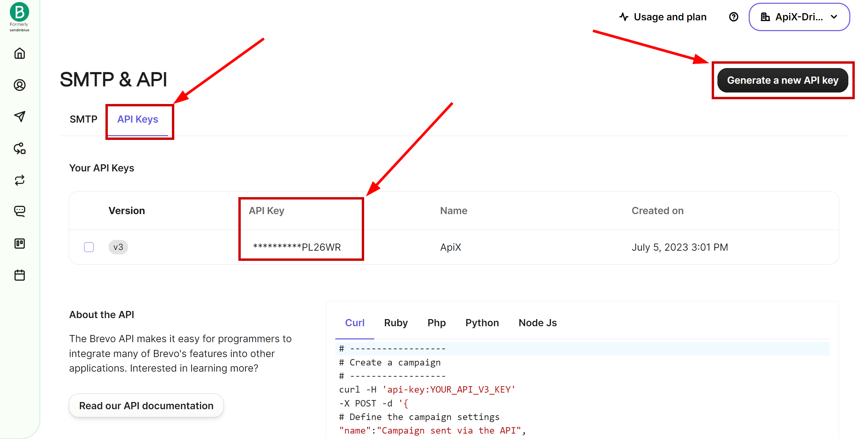Select the Node Js code tab
This screenshot has height=439, width=868.
point(537,322)
